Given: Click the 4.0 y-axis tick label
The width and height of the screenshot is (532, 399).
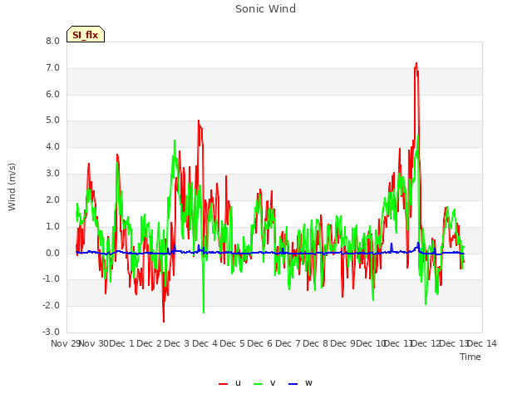Looking at the screenshot, I should click(x=52, y=147).
